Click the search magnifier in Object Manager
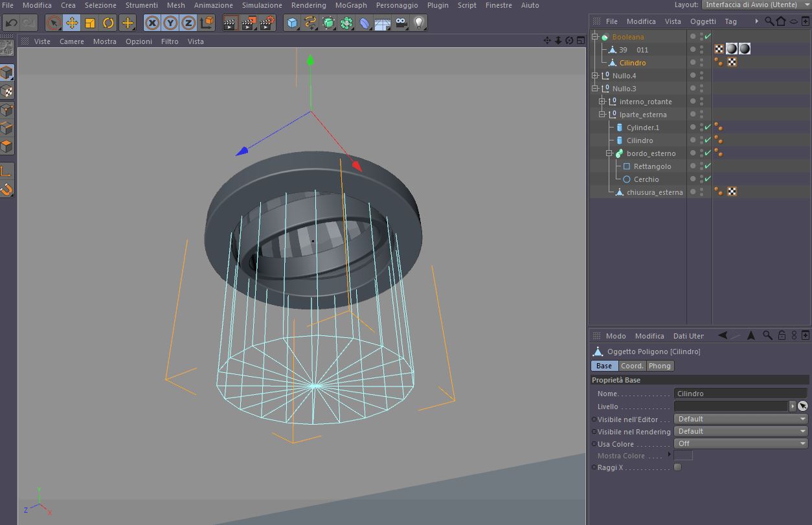Image resolution: width=812 pixels, height=525 pixels. pyautogui.click(x=769, y=21)
